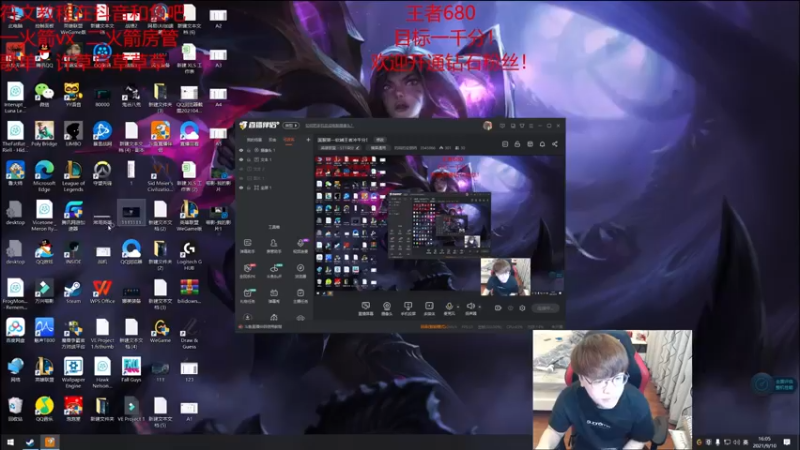800x450 pixels.
Task: Open League of Legends desktop shortcut
Action: click(73, 177)
